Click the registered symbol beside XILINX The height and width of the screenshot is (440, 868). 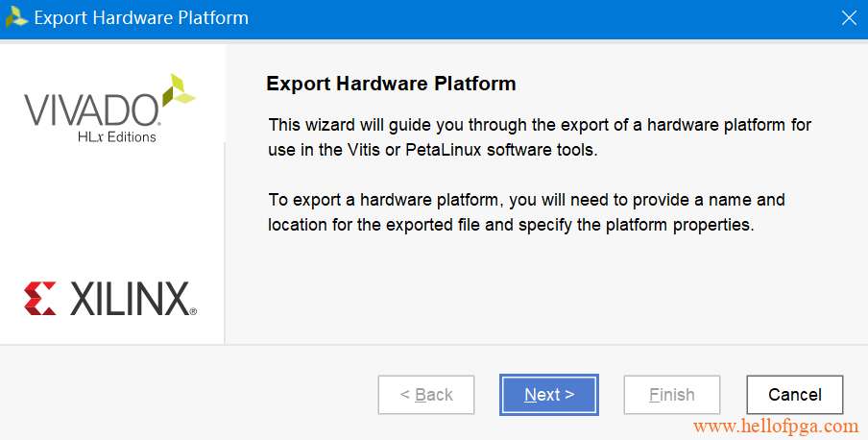pyautogui.click(x=193, y=311)
